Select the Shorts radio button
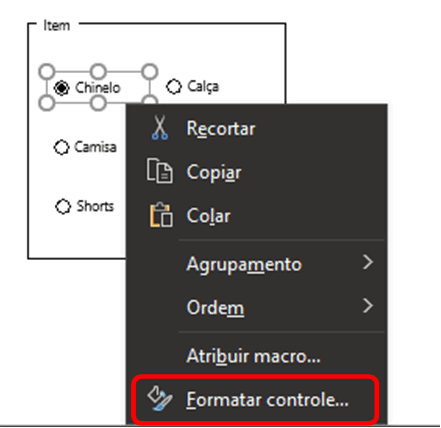The height and width of the screenshot is (428, 441). point(63,206)
